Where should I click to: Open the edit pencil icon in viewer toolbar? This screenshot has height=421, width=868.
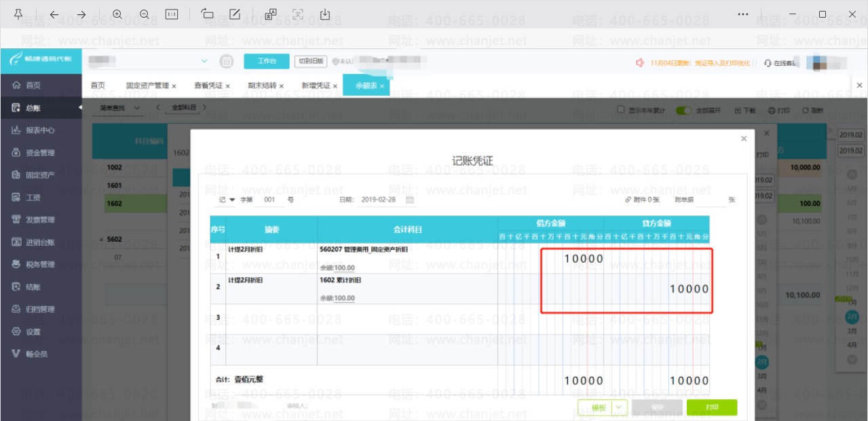235,14
